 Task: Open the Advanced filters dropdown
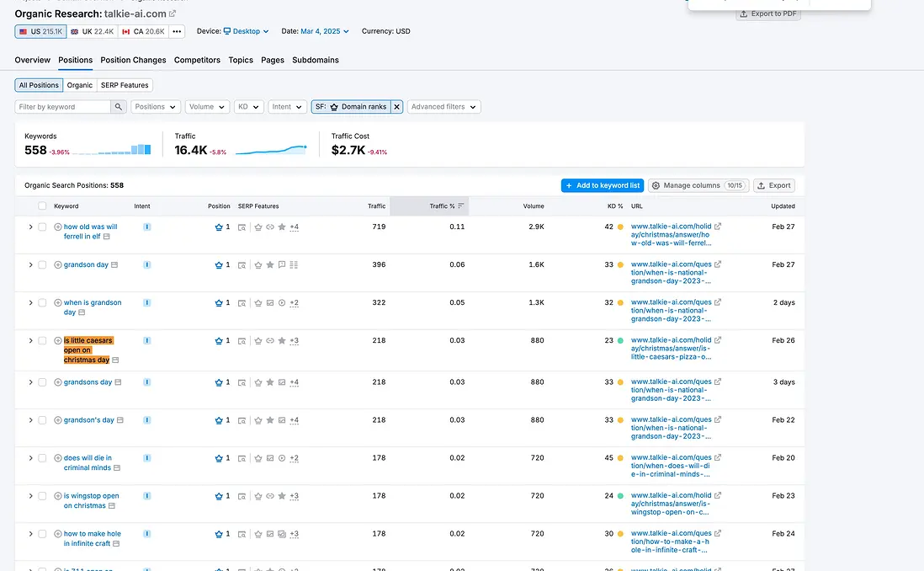(443, 107)
